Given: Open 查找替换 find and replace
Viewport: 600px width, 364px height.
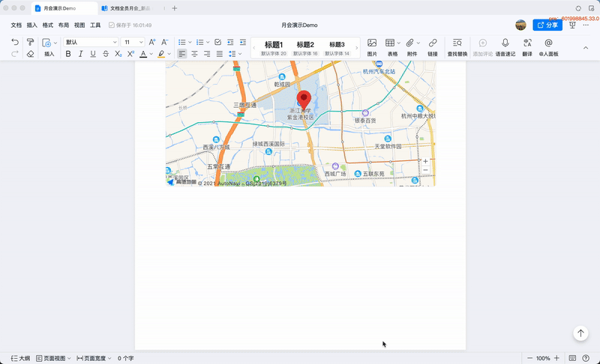Looking at the screenshot, I should [457, 48].
